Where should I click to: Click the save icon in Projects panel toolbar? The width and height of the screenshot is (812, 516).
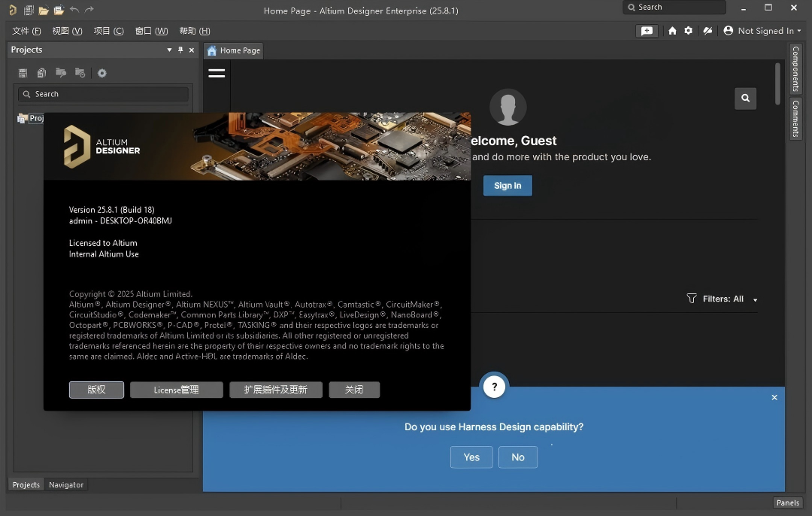pyautogui.click(x=23, y=73)
